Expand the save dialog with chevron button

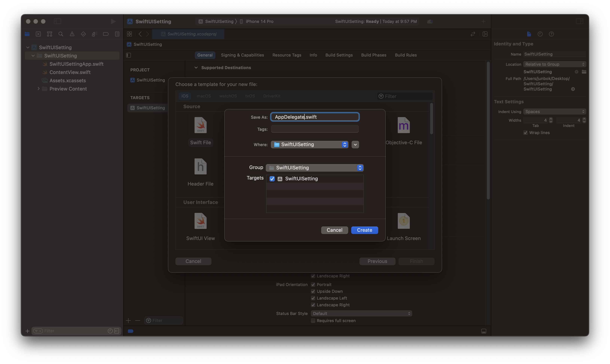[x=355, y=145]
